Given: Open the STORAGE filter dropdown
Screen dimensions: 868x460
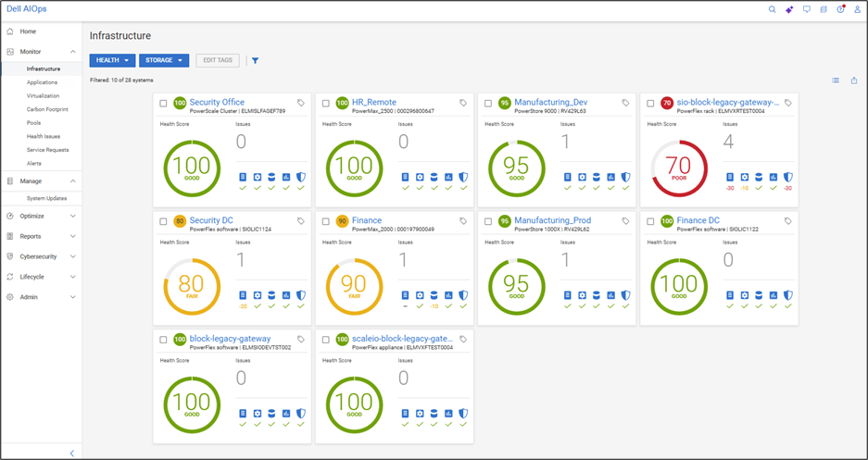Looking at the screenshot, I should coord(164,60).
